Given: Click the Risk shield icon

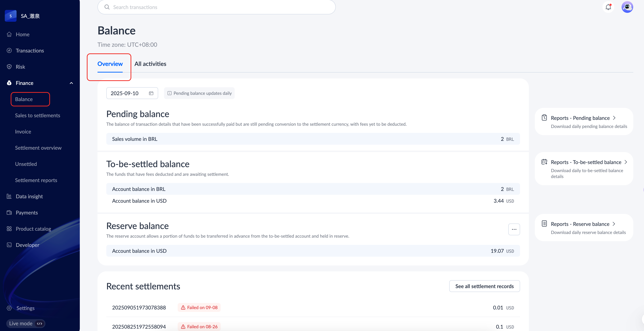Looking at the screenshot, I should [x=9, y=67].
